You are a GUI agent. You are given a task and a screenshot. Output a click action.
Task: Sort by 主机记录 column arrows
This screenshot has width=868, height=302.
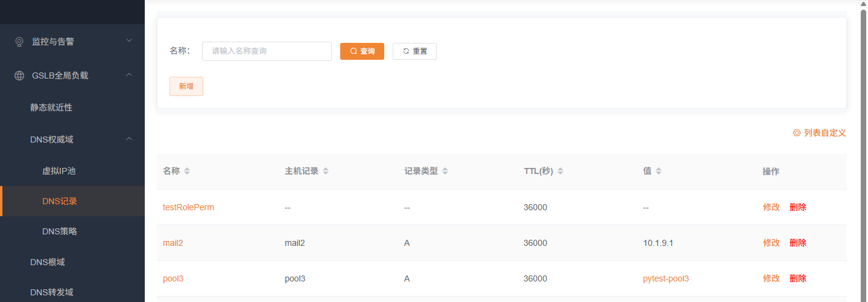(x=326, y=172)
